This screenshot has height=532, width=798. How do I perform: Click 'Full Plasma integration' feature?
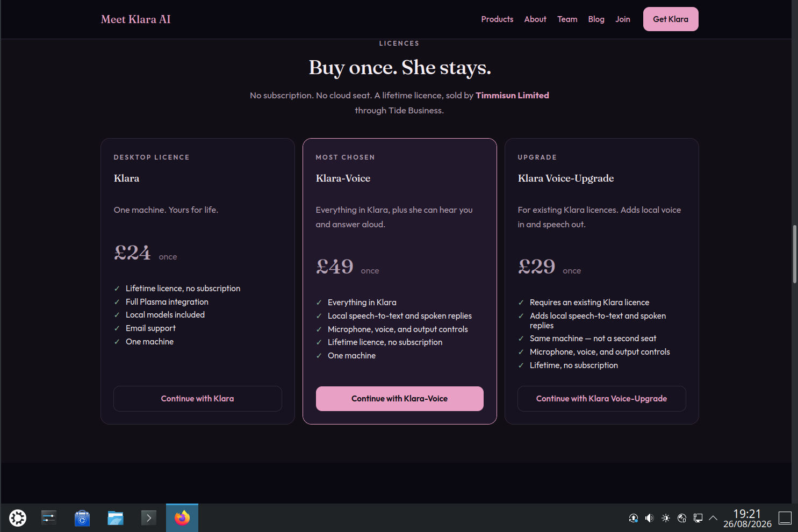(167, 302)
